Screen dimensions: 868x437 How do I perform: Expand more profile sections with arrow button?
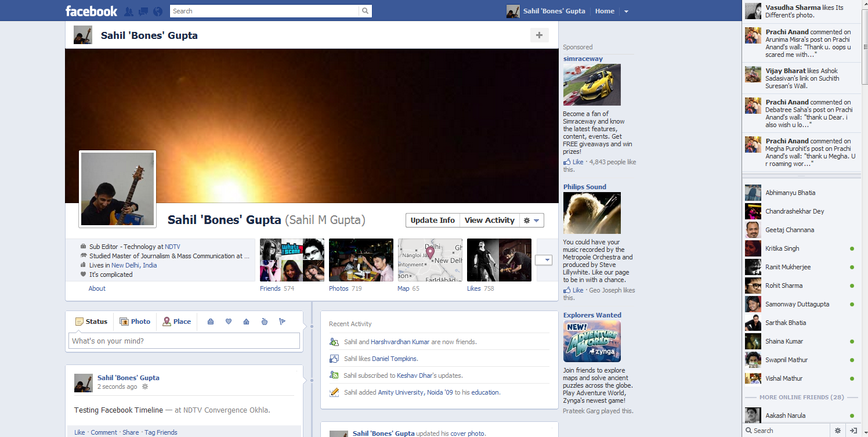544,260
